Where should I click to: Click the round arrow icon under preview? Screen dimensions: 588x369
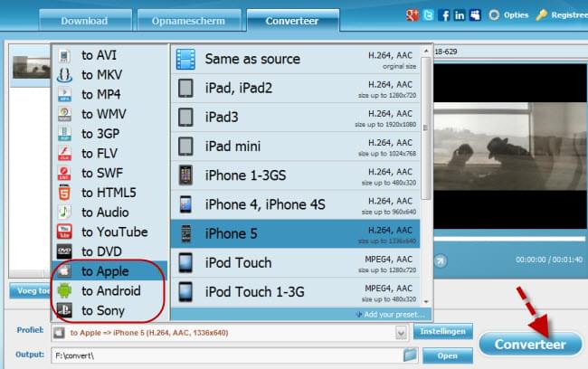[x=441, y=260]
